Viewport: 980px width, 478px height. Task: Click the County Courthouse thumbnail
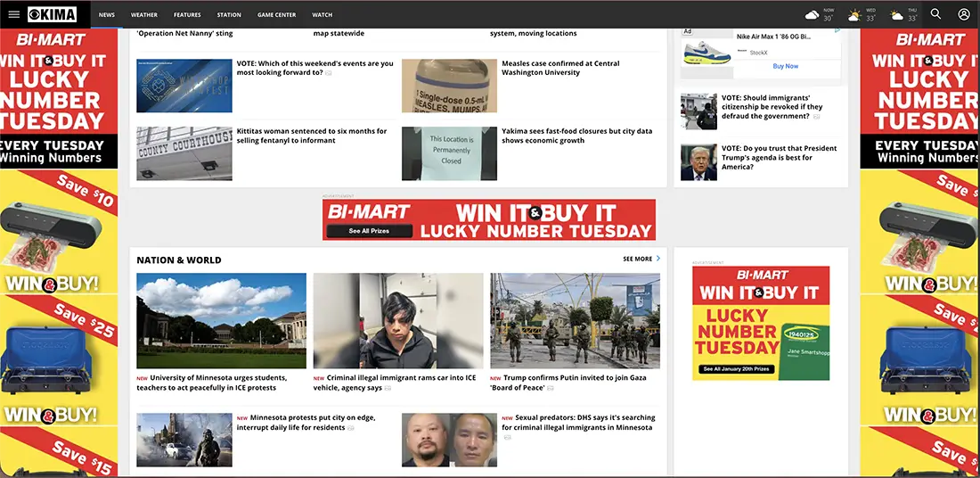(184, 154)
